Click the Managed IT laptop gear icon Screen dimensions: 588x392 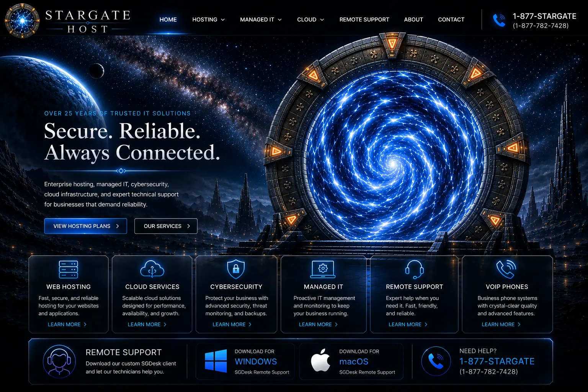click(323, 269)
